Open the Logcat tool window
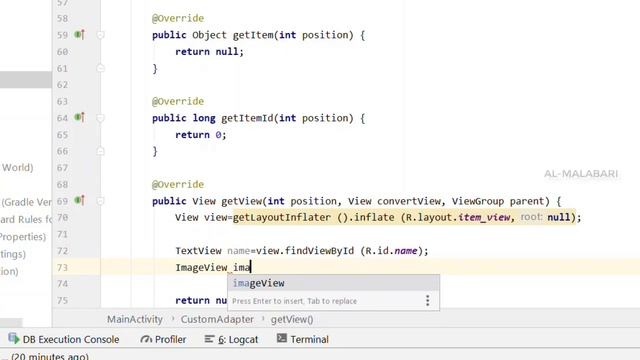 click(x=231, y=339)
